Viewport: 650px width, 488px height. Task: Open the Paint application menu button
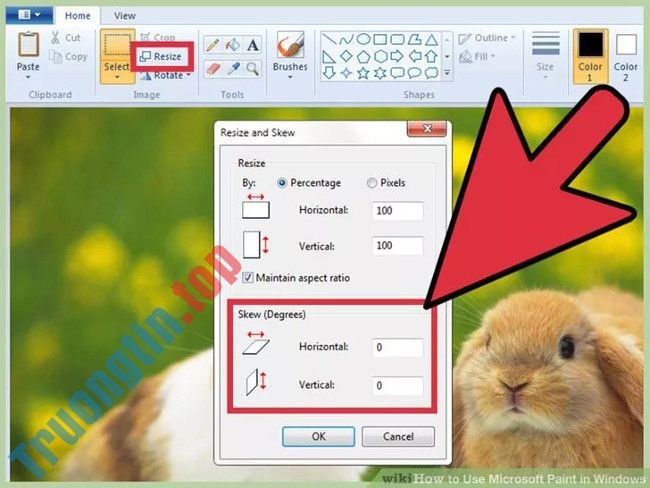click(x=29, y=15)
